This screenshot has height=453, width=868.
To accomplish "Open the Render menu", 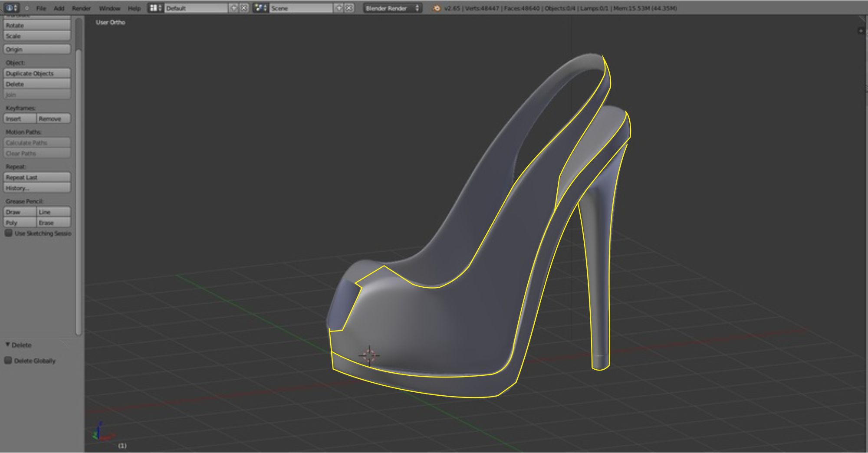I will tap(81, 8).
